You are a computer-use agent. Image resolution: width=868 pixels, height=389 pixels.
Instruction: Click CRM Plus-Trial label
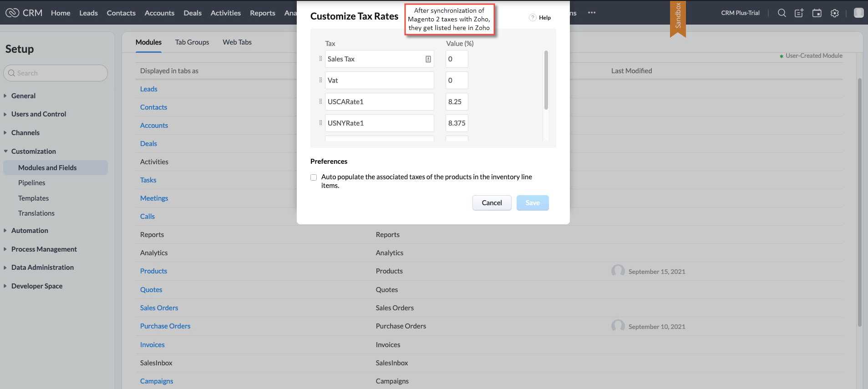coord(740,13)
